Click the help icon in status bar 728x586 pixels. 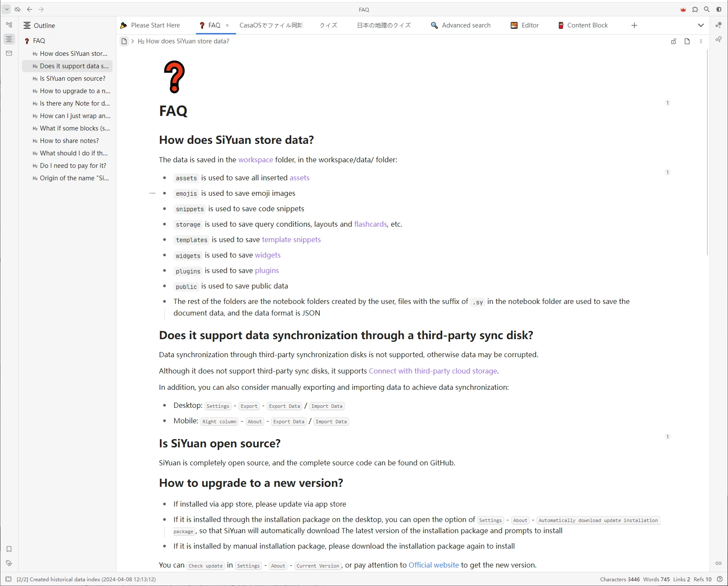point(720,579)
